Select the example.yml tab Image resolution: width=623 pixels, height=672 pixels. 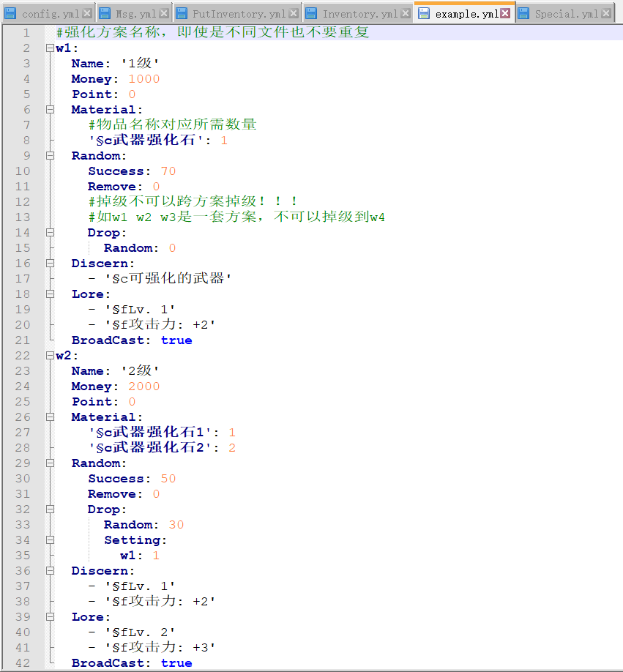464,14
